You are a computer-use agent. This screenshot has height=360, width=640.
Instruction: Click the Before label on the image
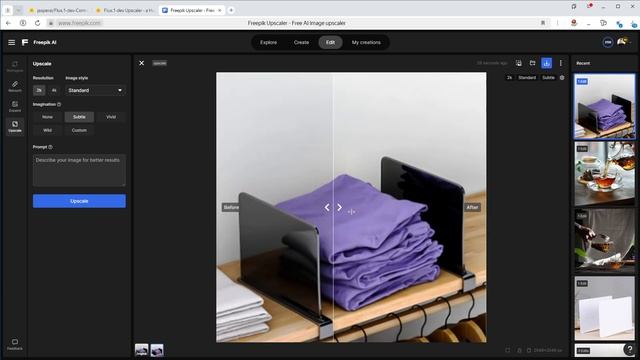pyautogui.click(x=231, y=207)
